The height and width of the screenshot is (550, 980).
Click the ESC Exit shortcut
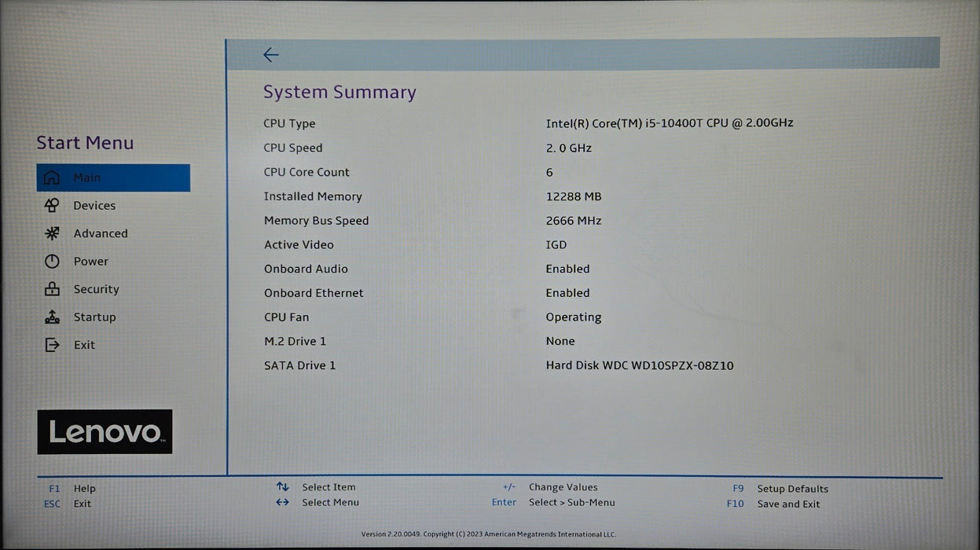tap(68, 504)
